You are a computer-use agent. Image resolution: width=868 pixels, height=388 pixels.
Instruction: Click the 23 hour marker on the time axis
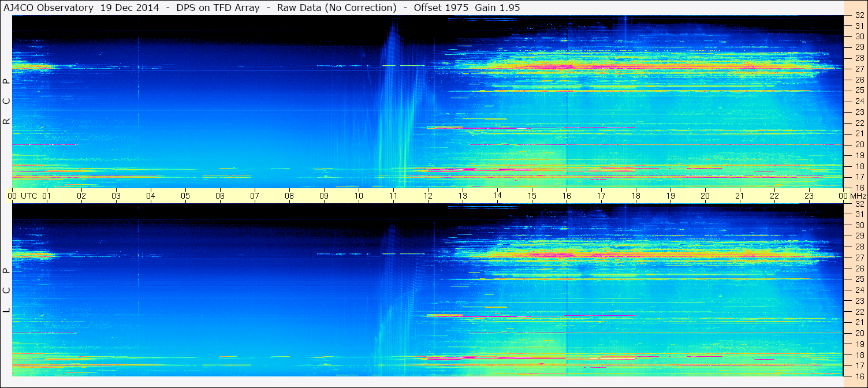coord(809,196)
